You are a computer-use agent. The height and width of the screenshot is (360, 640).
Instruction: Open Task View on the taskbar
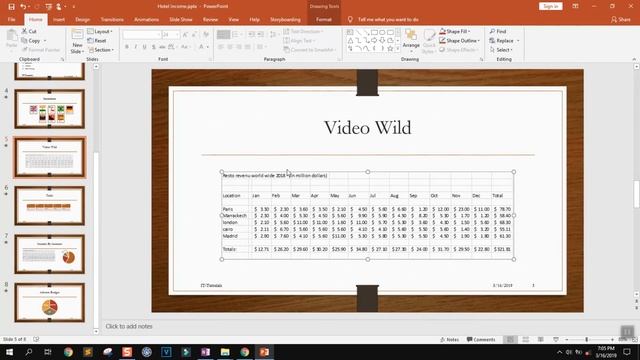[x=48, y=352]
